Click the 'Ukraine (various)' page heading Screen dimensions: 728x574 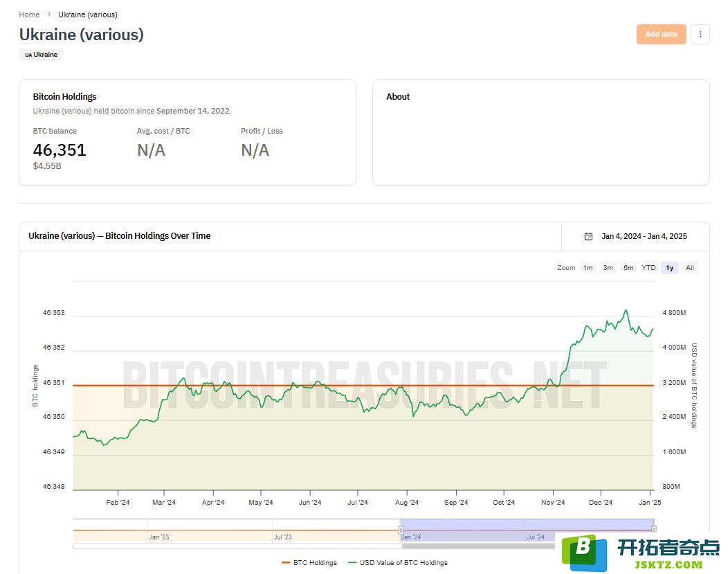point(81,35)
